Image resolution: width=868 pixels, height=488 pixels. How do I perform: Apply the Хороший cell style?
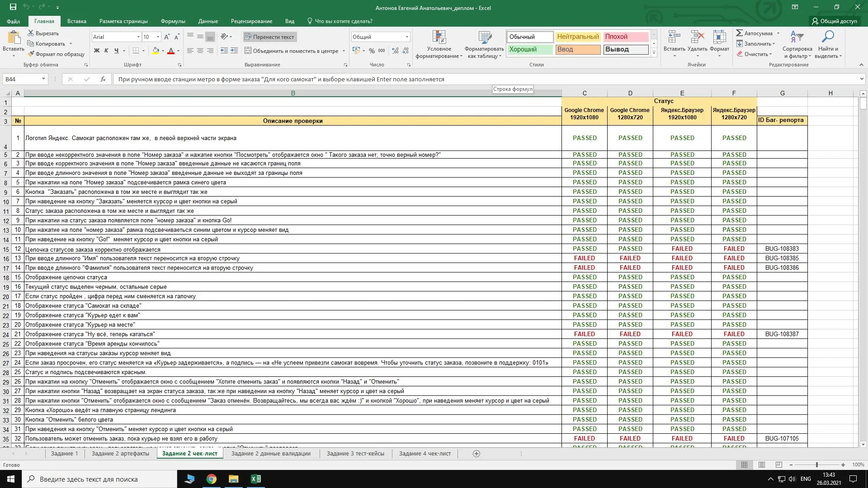pos(530,49)
